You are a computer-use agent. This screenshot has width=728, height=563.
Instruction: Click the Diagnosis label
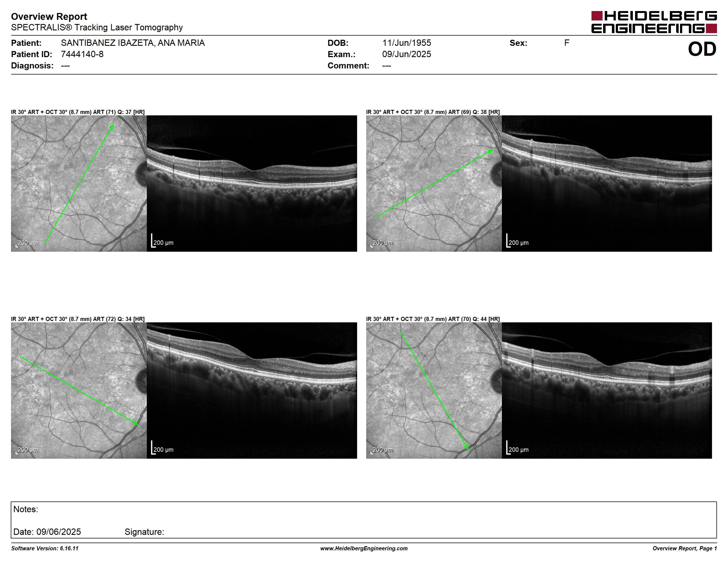[32, 65]
